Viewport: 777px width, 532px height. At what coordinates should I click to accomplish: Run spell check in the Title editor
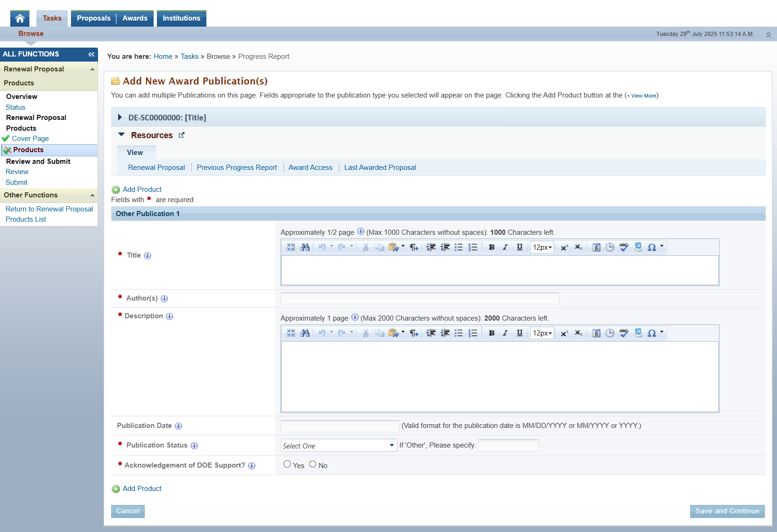tap(624, 247)
